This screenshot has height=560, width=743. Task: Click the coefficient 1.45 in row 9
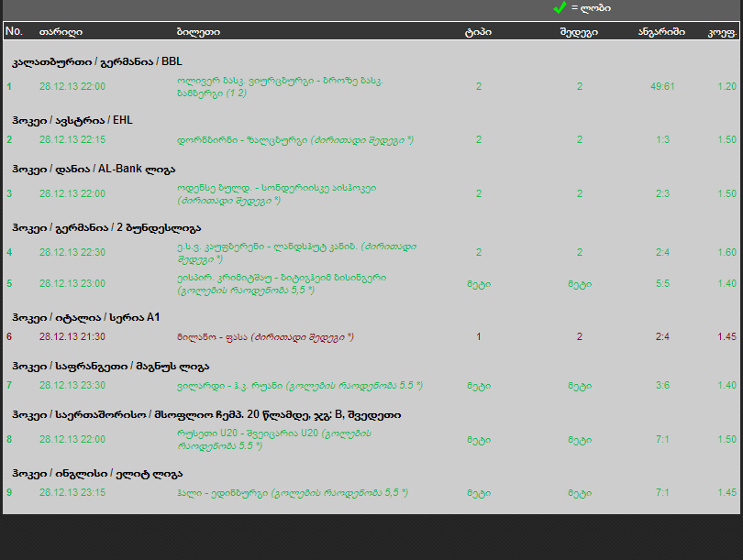point(726,492)
